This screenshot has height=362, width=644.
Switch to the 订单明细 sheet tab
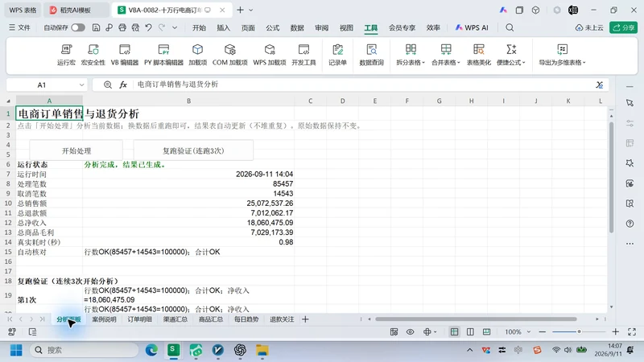139,319
